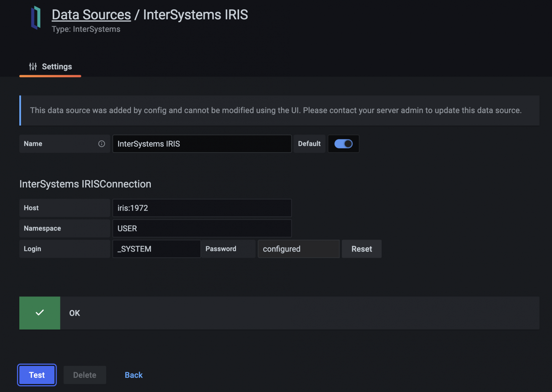Select the Namespace field with USER
Screen dimensions: 552x392
click(x=202, y=228)
